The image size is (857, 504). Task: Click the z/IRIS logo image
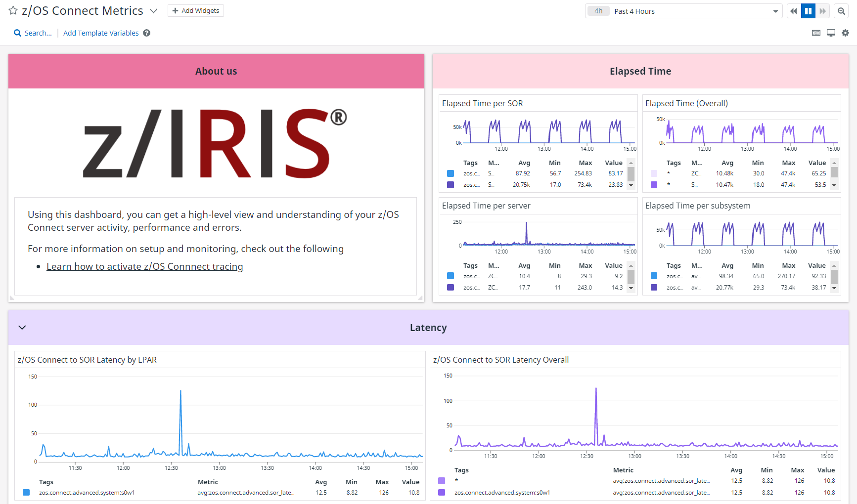click(215, 143)
